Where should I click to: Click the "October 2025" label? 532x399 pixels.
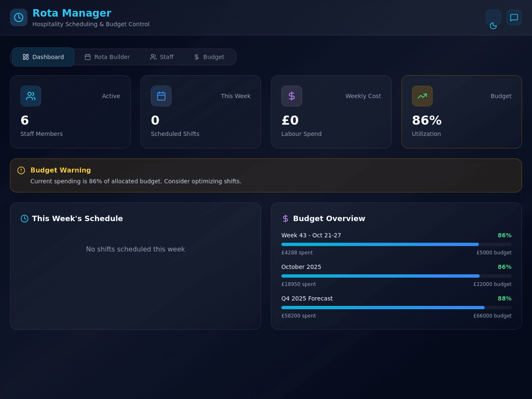[301, 267]
